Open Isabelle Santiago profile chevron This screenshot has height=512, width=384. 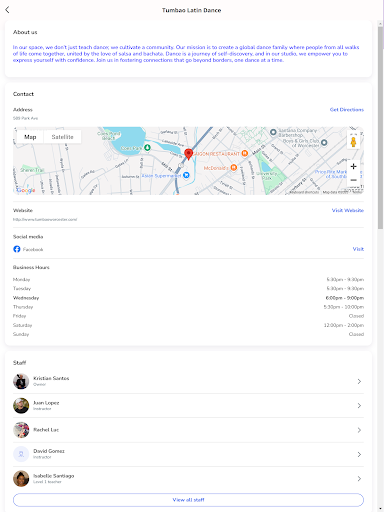359,479
